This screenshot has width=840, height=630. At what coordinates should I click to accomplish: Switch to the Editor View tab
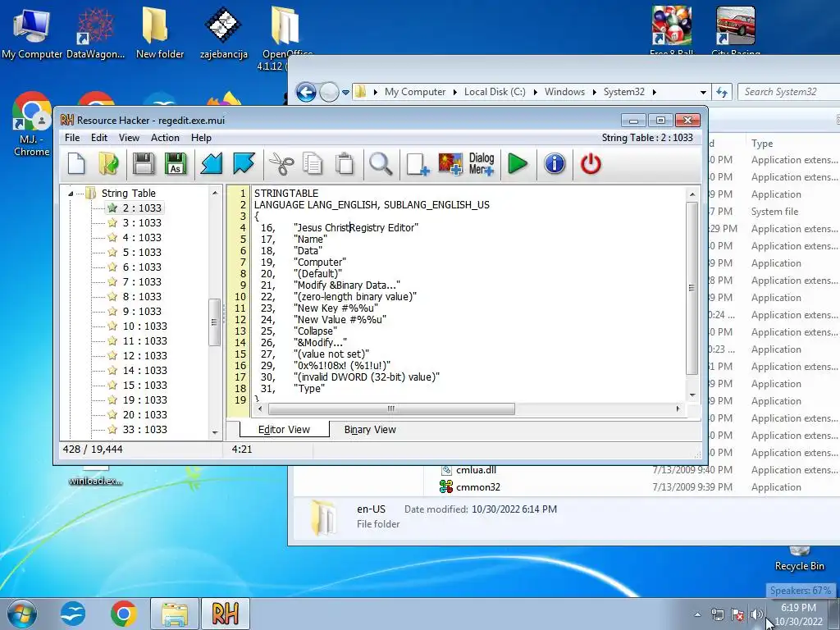click(x=284, y=430)
